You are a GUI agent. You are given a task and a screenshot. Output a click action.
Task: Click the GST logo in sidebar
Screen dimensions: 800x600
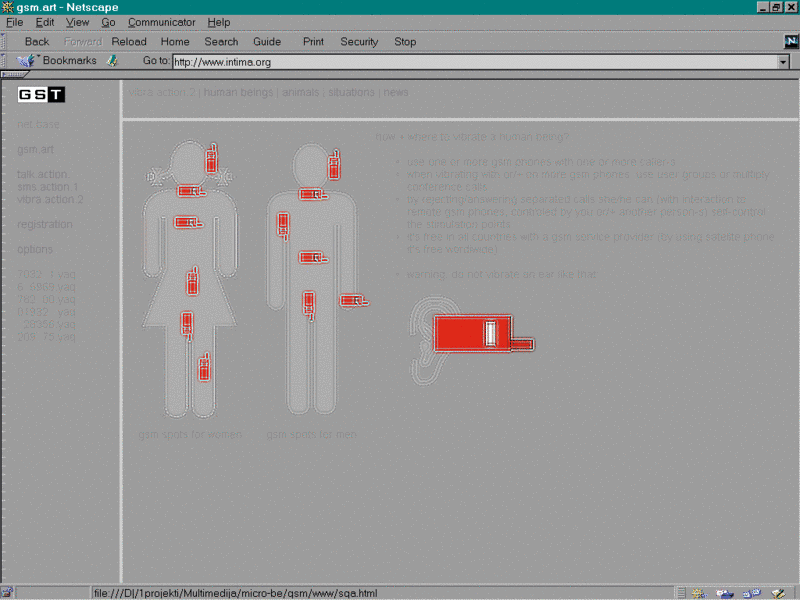click(x=41, y=95)
